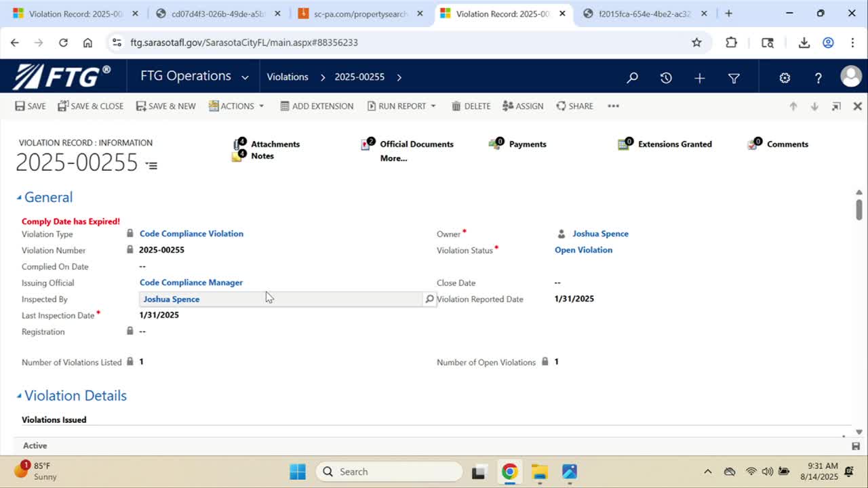Click the SAVE & CLOSE button
The height and width of the screenshot is (488, 868).
pos(89,106)
